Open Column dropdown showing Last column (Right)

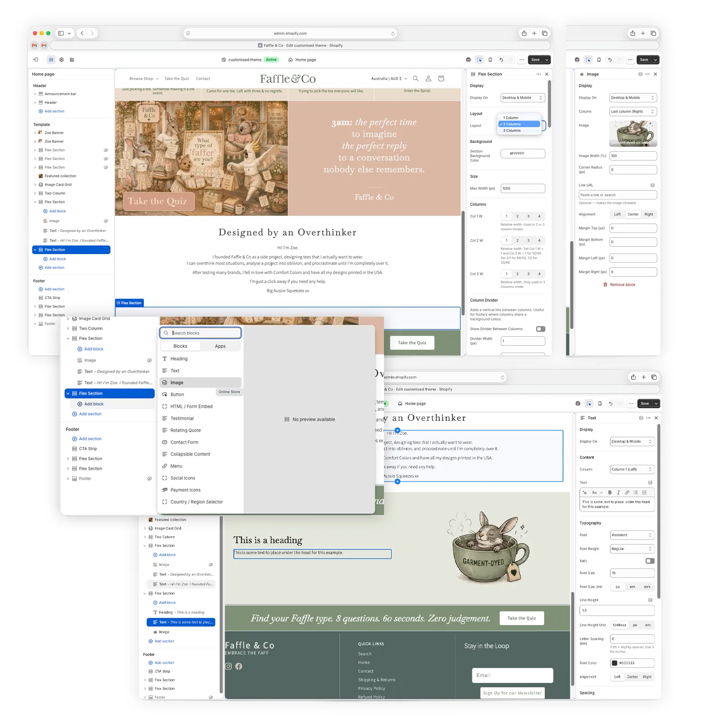(633, 112)
